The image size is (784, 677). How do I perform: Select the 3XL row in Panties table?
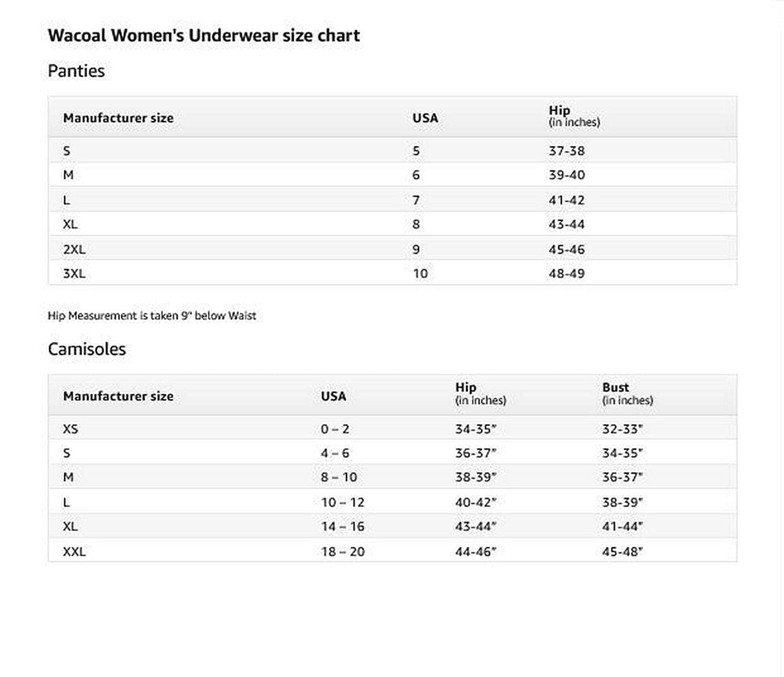pyautogui.click(x=393, y=273)
